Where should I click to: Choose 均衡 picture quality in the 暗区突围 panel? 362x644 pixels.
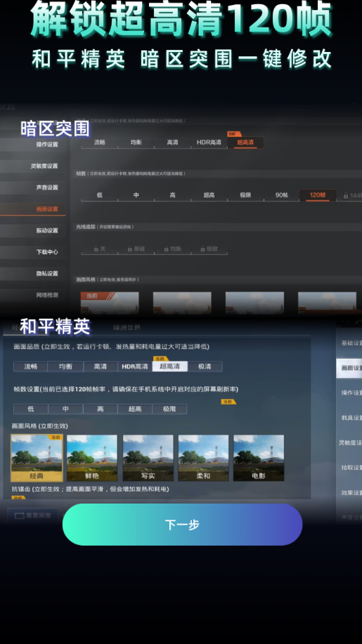(136, 142)
